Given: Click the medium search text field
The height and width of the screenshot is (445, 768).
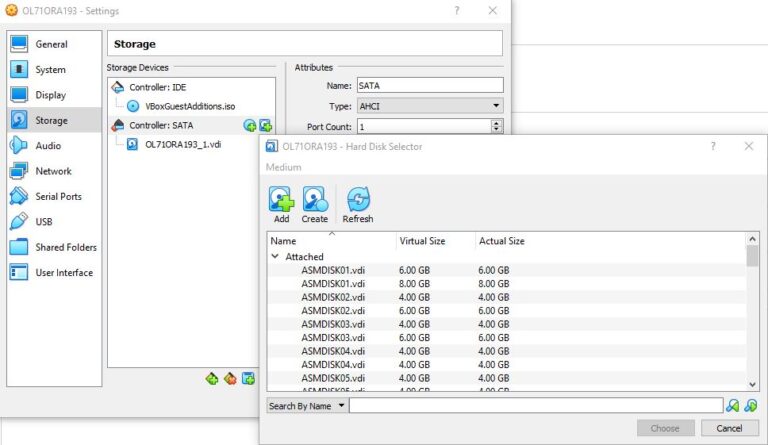Looking at the screenshot, I should 536,405.
